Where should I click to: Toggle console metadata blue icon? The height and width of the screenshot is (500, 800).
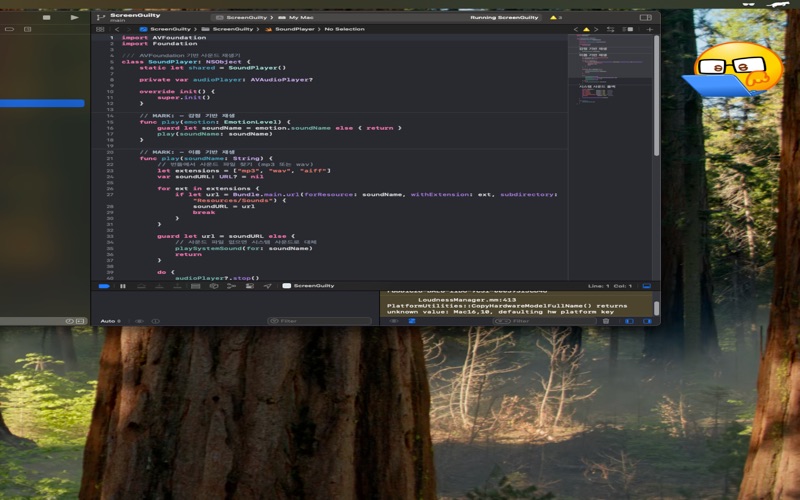coord(412,321)
